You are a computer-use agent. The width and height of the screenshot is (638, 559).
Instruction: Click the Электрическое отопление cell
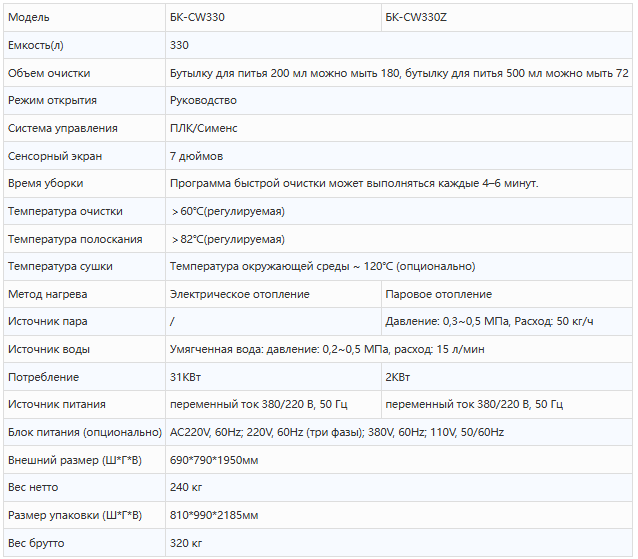tap(273, 294)
